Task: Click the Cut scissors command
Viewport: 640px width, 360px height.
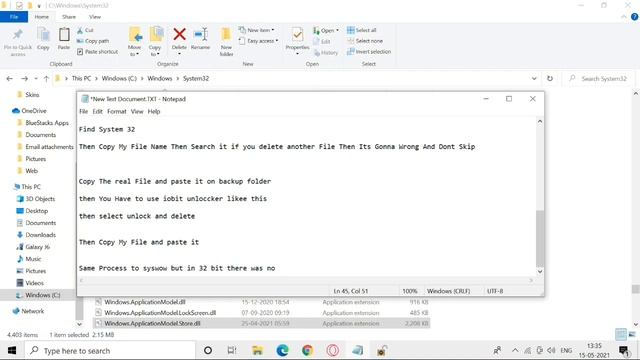Action: (86, 30)
